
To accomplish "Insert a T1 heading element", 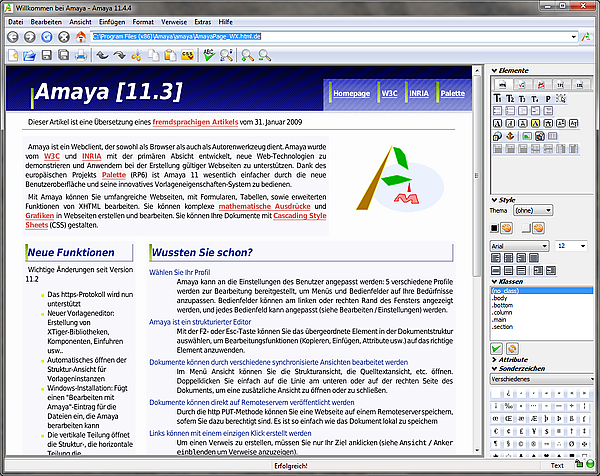I will click(495, 99).
